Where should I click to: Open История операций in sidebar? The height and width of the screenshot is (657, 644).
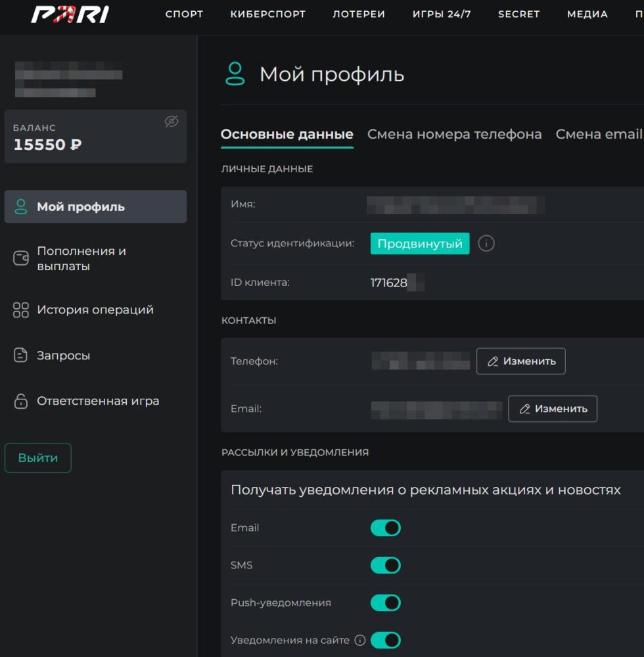click(x=95, y=310)
